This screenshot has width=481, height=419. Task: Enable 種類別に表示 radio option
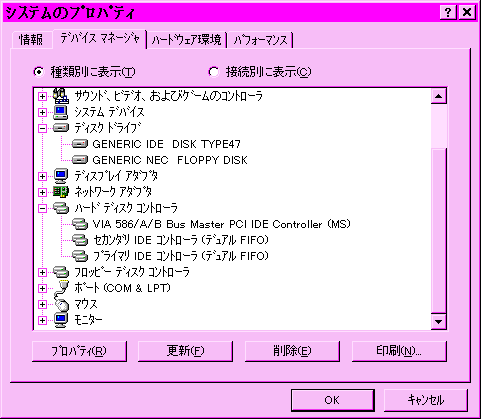pos(39,72)
